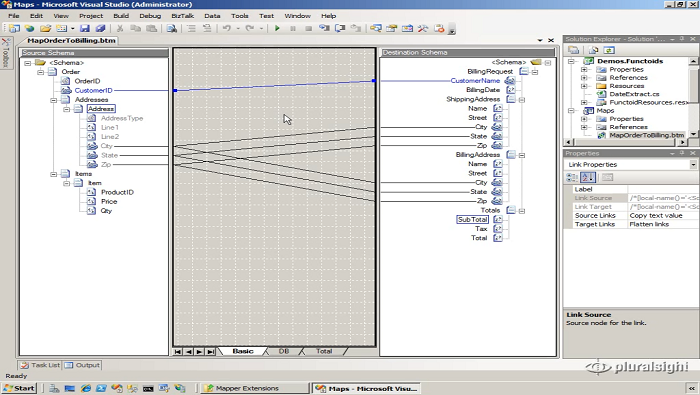Select the BillingDate node in destination schema

[x=483, y=90]
